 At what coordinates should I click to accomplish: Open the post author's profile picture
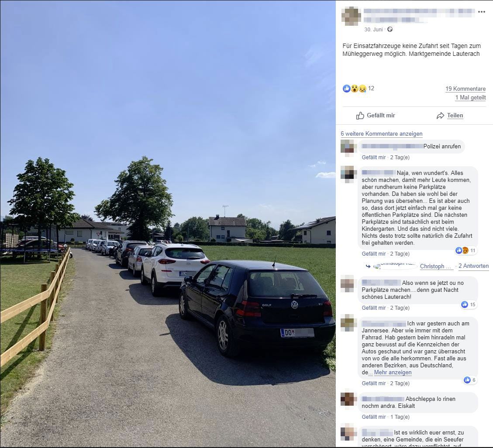(351, 16)
